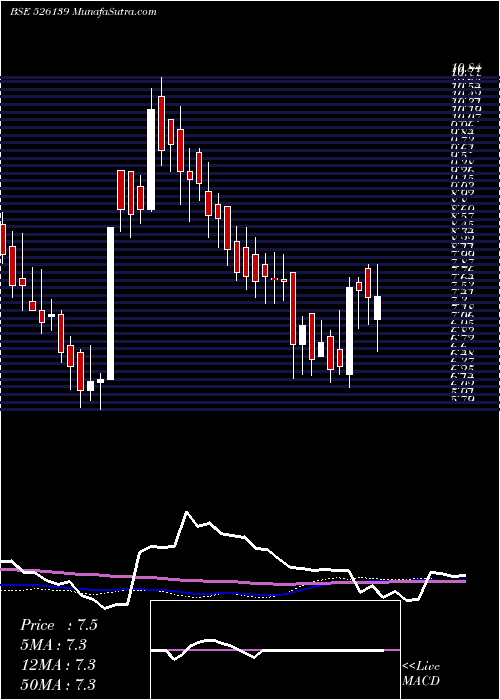
Task: Click the peak of the white indicator line
Action: [187, 512]
